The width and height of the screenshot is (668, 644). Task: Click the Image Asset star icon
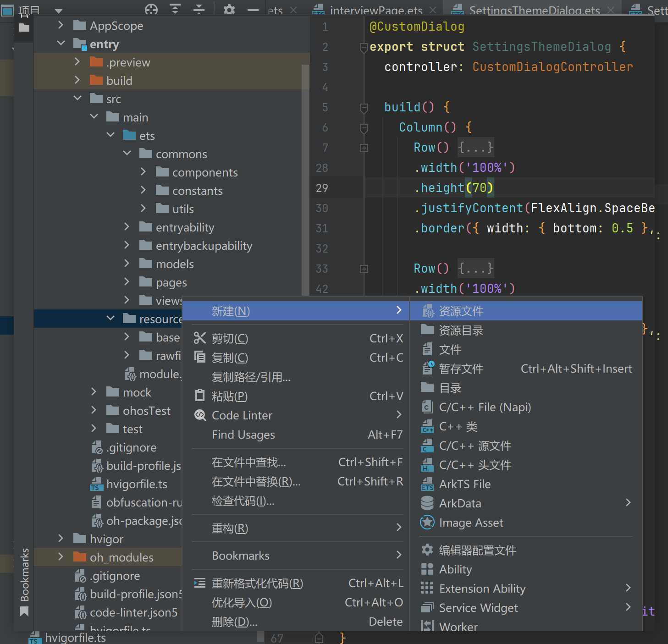pyautogui.click(x=427, y=523)
